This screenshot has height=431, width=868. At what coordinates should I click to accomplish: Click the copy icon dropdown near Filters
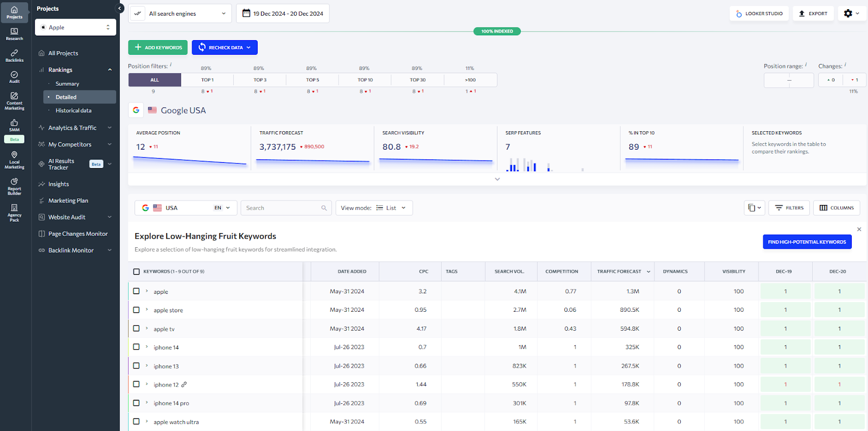click(755, 208)
